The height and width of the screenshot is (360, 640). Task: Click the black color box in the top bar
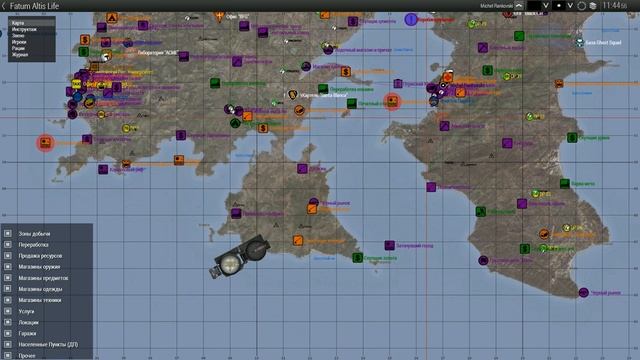tap(534, 6)
